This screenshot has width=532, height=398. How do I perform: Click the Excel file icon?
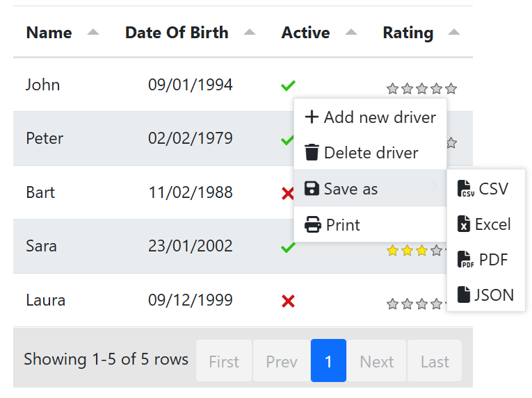click(464, 224)
